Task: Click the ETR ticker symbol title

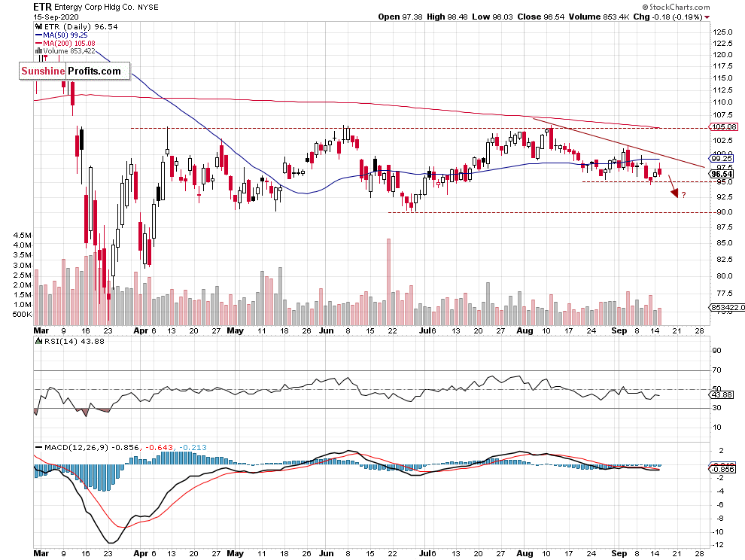Action: [42, 7]
